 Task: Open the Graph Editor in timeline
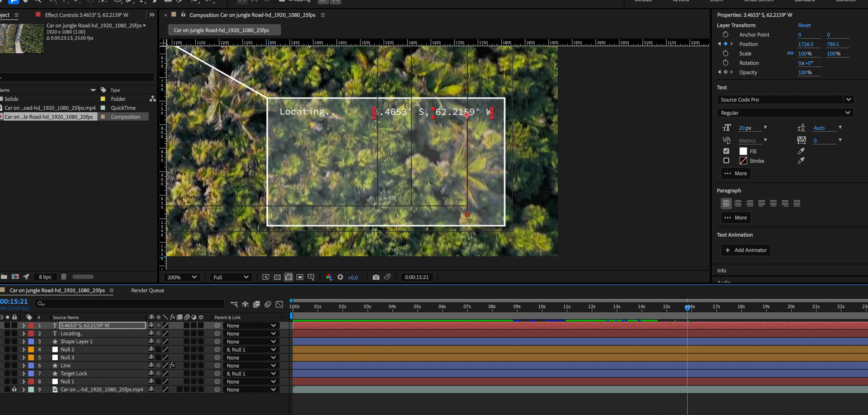coord(279,304)
